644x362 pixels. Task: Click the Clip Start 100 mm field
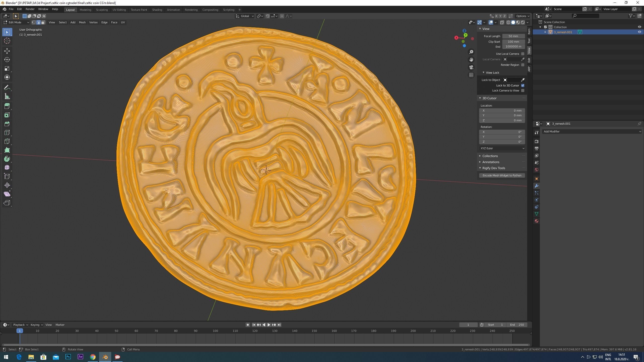(x=513, y=42)
